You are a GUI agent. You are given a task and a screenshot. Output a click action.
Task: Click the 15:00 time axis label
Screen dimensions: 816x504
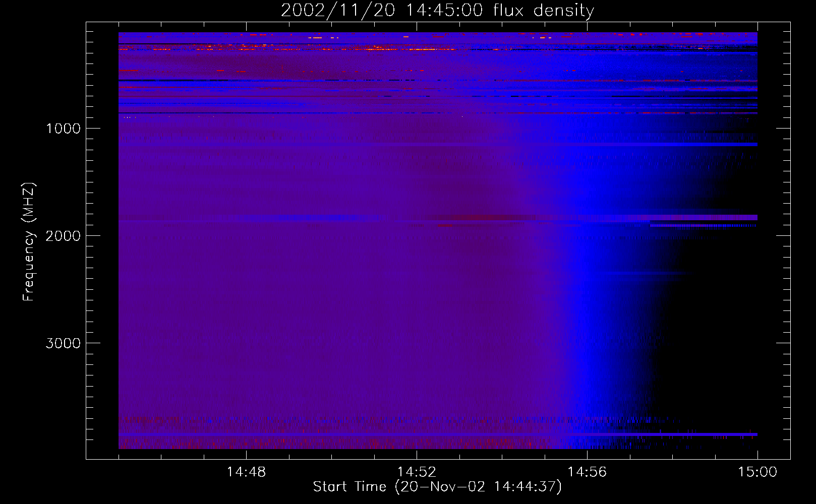click(757, 472)
